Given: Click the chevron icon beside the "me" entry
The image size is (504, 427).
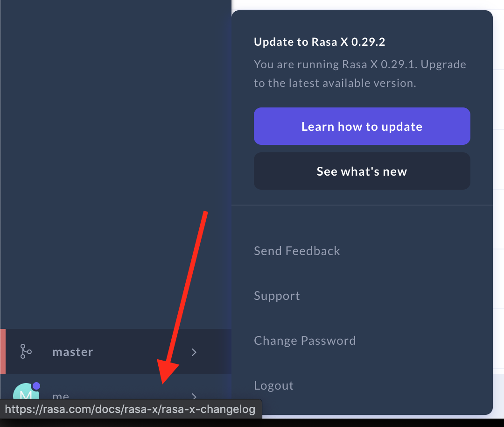Looking at the screenshot, I should [x=194, y=396].
